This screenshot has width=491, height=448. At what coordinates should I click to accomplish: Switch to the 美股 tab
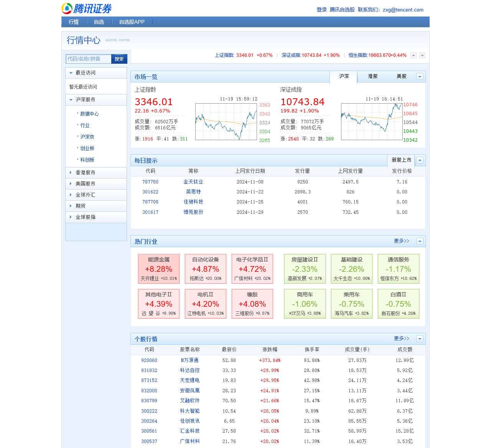click(401, 76)
